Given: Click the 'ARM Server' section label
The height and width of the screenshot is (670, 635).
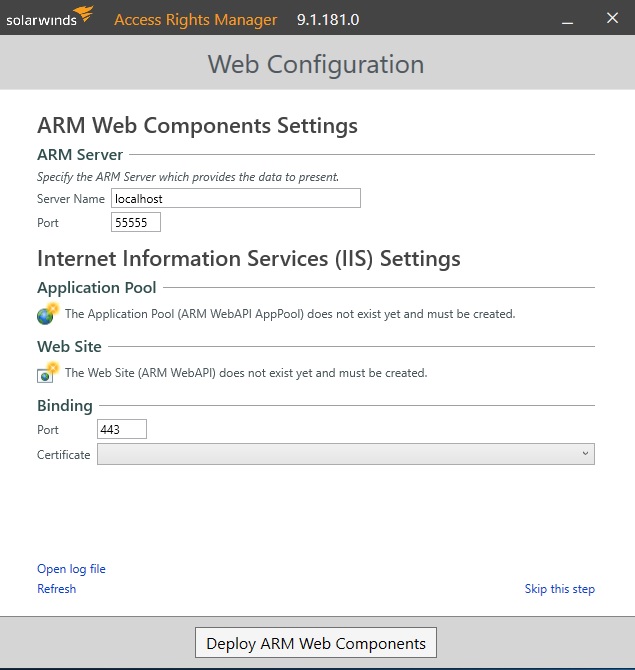Looking at the screenshot, I should point(80,155).
